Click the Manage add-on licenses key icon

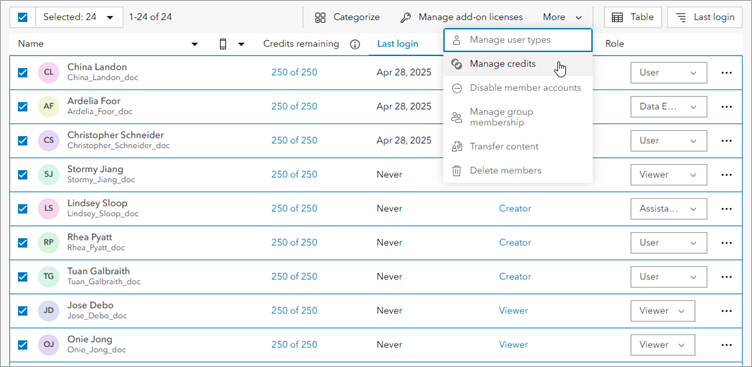pyautogui.click(x=405, y=17)
